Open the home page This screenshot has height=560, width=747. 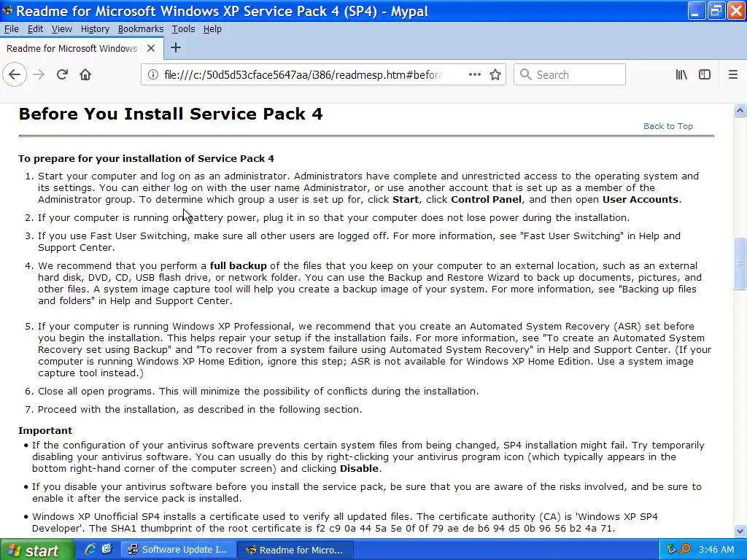click(85, 75)
